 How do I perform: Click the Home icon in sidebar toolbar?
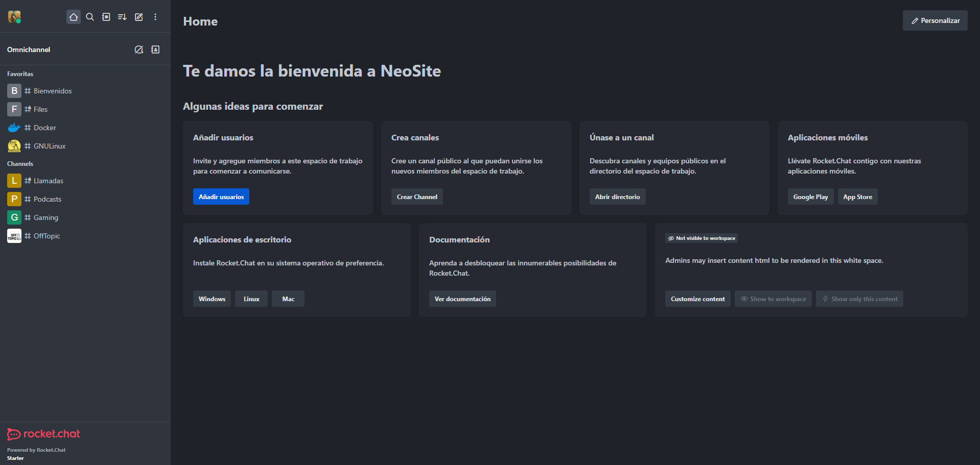[74, 17]
